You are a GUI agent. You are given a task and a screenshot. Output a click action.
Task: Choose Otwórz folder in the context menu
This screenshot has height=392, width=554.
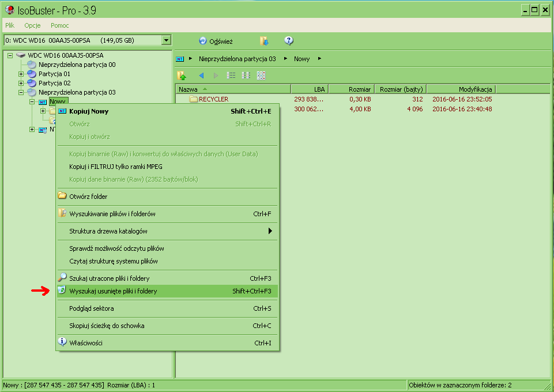(x=168, y=197)
